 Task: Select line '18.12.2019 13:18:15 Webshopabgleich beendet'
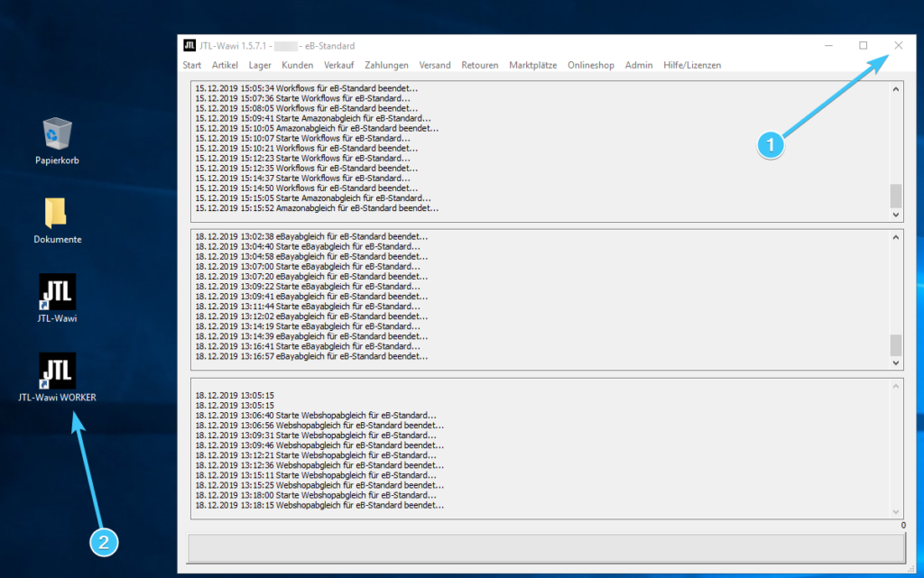click(x=319, y=506)
